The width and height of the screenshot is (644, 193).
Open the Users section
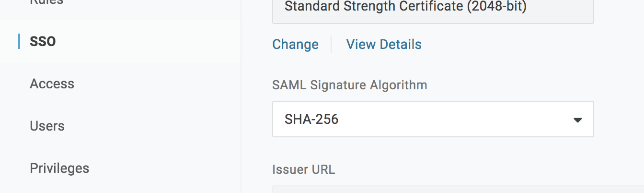pyautogui.click(x=47, y=126)
